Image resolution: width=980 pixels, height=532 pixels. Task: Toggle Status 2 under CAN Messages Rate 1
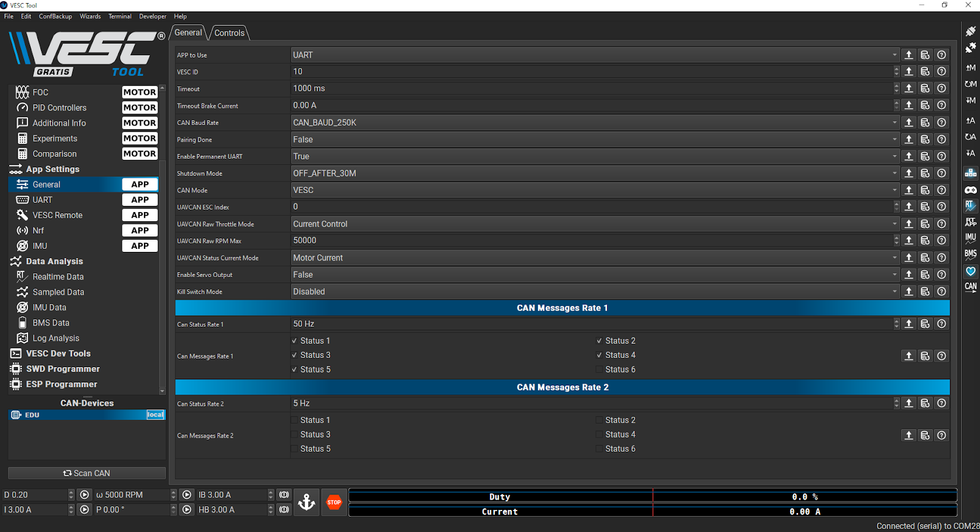click(x=616, y=341)
